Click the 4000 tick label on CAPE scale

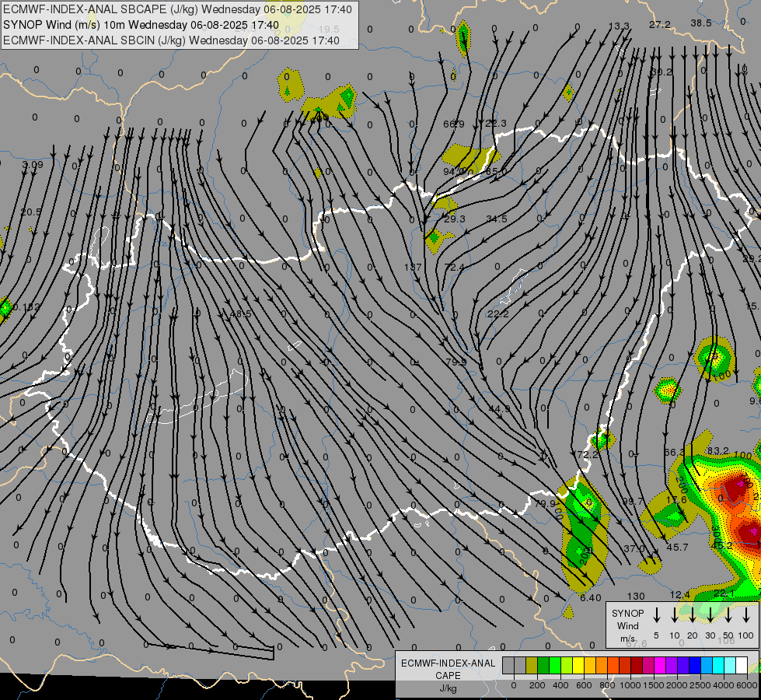click(724, 685)
